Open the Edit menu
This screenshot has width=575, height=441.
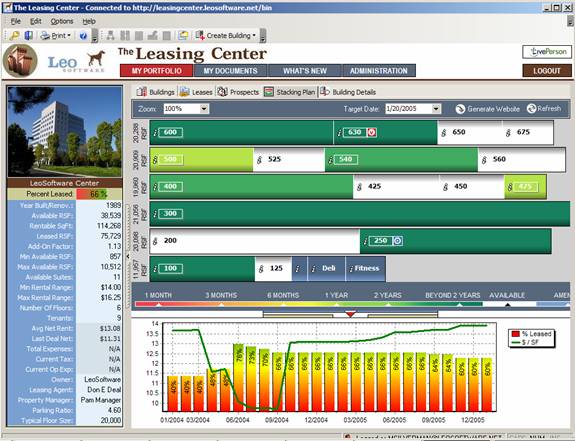point(36,21)
